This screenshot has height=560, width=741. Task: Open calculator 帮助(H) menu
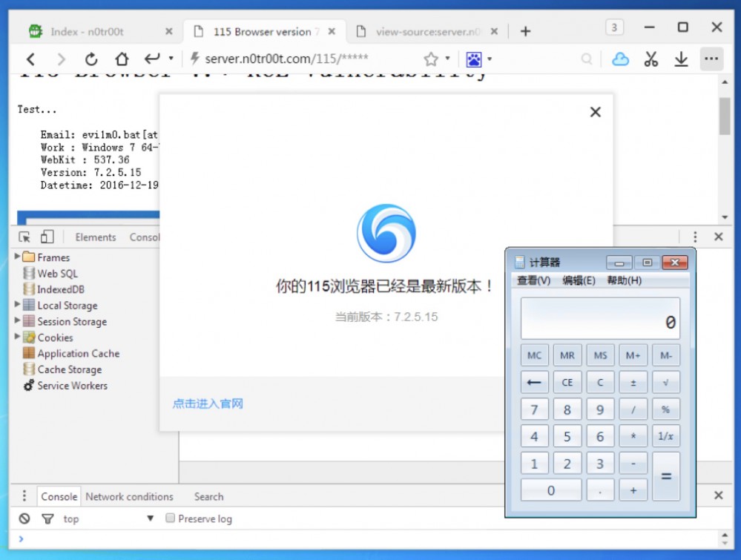625,280
